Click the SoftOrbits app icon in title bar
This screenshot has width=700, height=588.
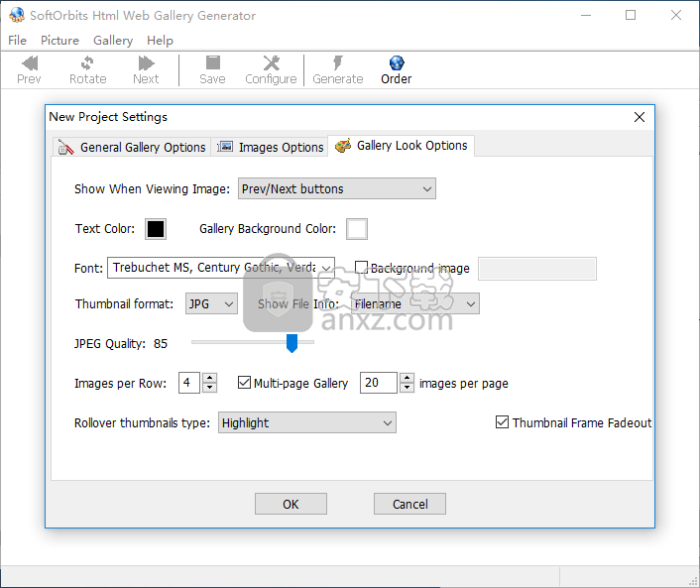point(17,15)
